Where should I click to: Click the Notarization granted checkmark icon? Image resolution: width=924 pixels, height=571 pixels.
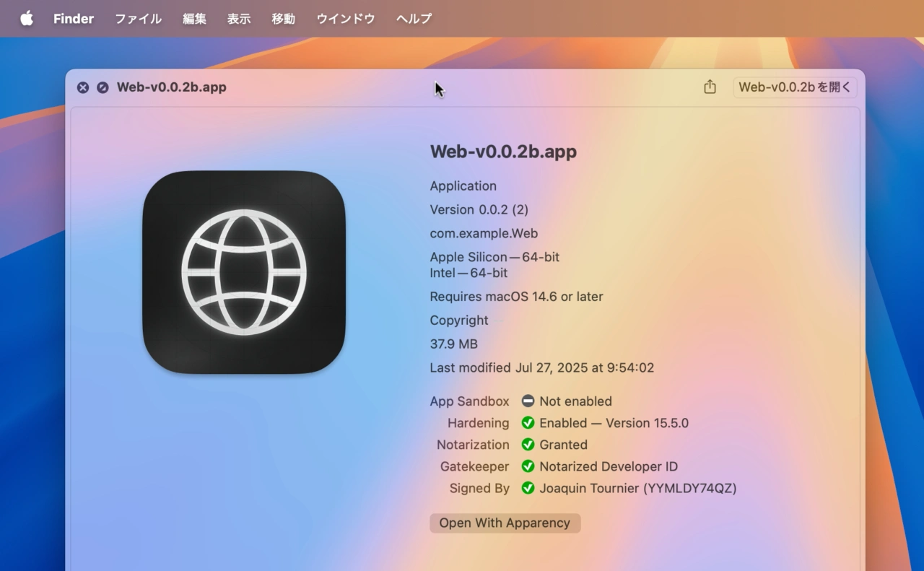(x=528, y=445)
